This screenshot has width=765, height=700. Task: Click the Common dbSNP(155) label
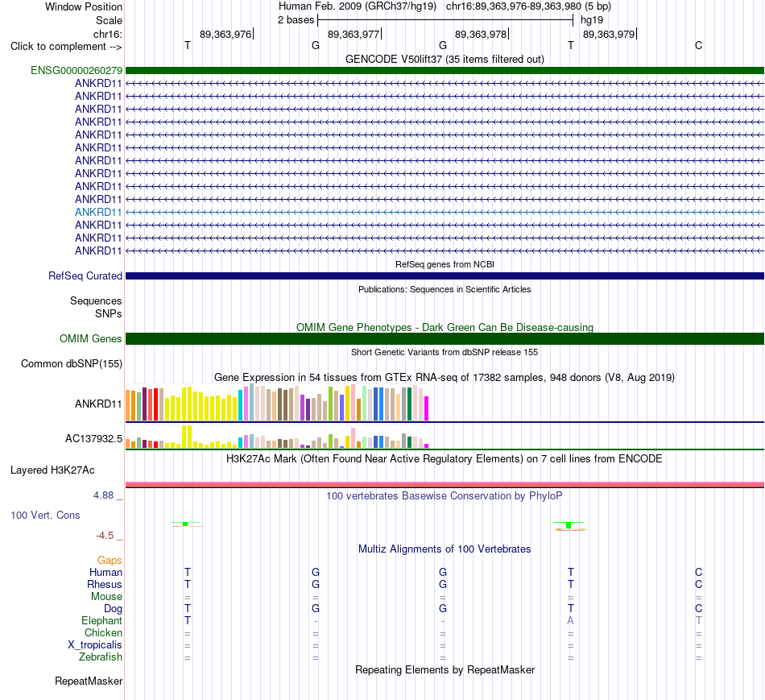[x=71, y=363]
